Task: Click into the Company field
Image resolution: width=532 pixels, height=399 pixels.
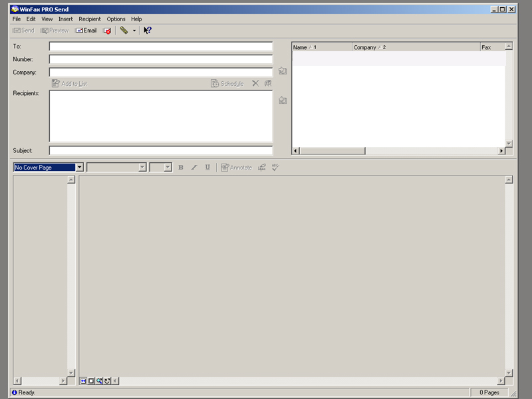Action: coord(161,72)
